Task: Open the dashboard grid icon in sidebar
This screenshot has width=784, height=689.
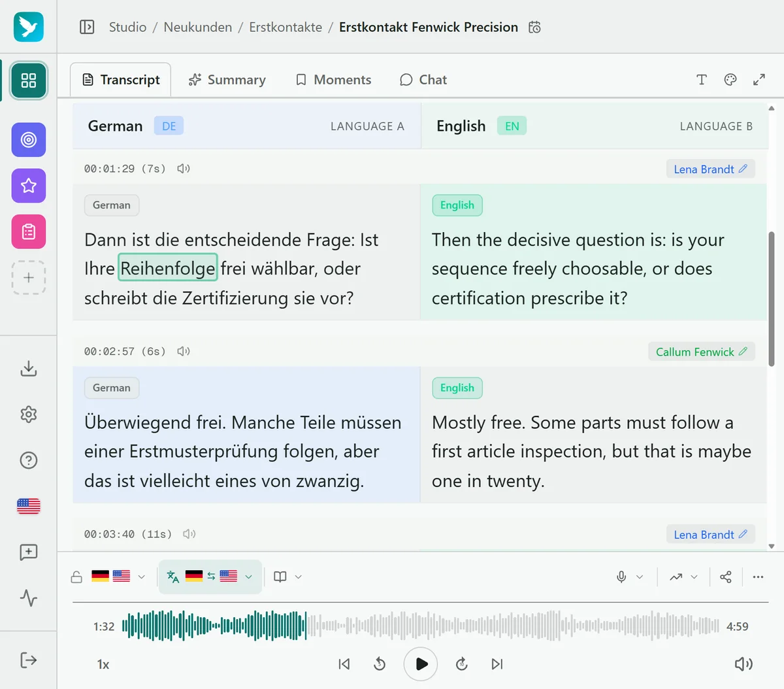Action: click(29, 80)
